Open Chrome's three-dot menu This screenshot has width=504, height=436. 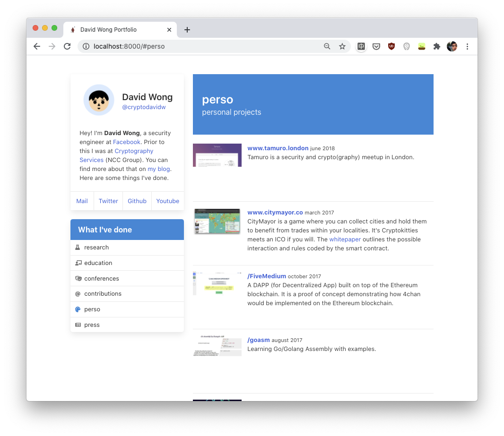coord(467,46)
